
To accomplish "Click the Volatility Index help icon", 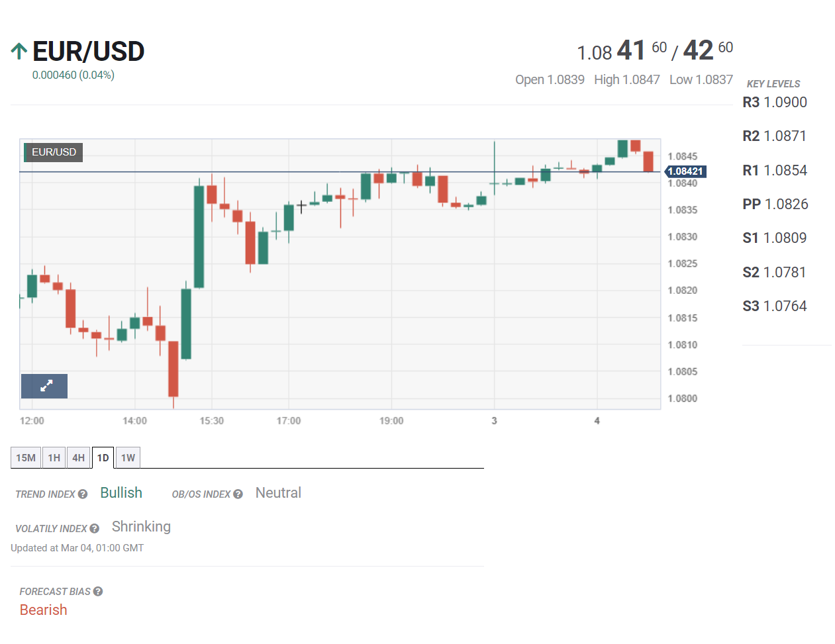I will click(x=95, y=529).
